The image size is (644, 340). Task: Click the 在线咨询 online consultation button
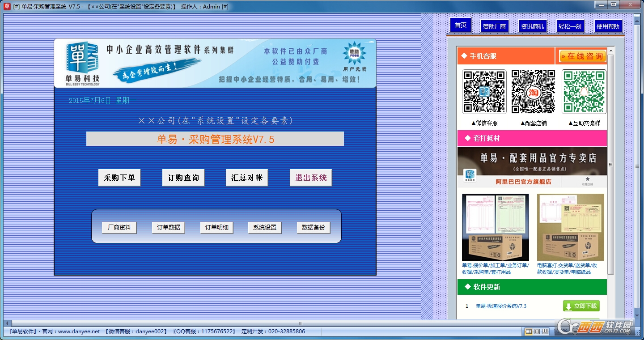tap(582, 56)
